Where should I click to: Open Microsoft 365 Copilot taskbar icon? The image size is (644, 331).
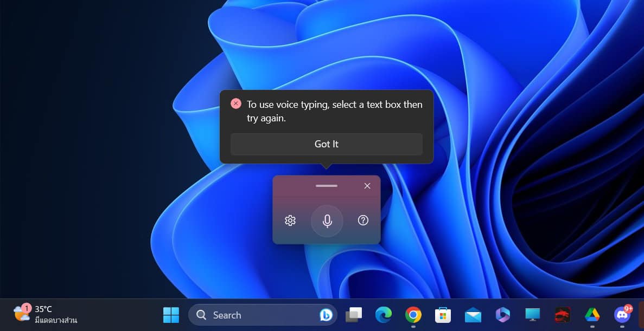pyautogui.click(x=503, y=315)
